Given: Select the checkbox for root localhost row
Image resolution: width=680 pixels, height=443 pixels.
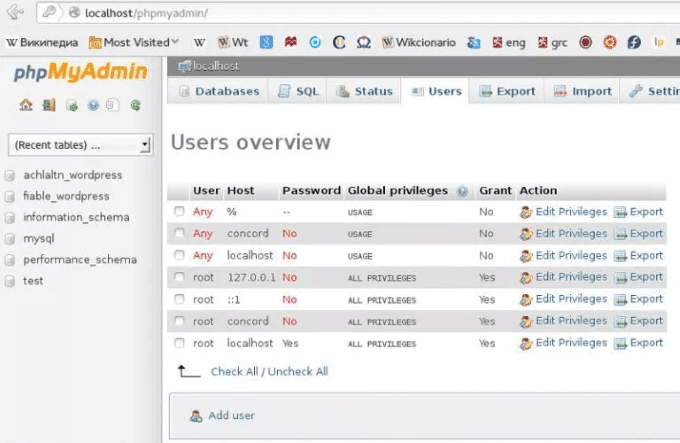Looking at the screenshot, I should click(180, 343).
